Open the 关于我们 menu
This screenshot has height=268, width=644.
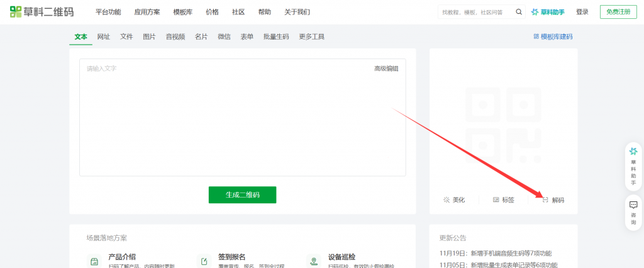(x=297, y=12)
